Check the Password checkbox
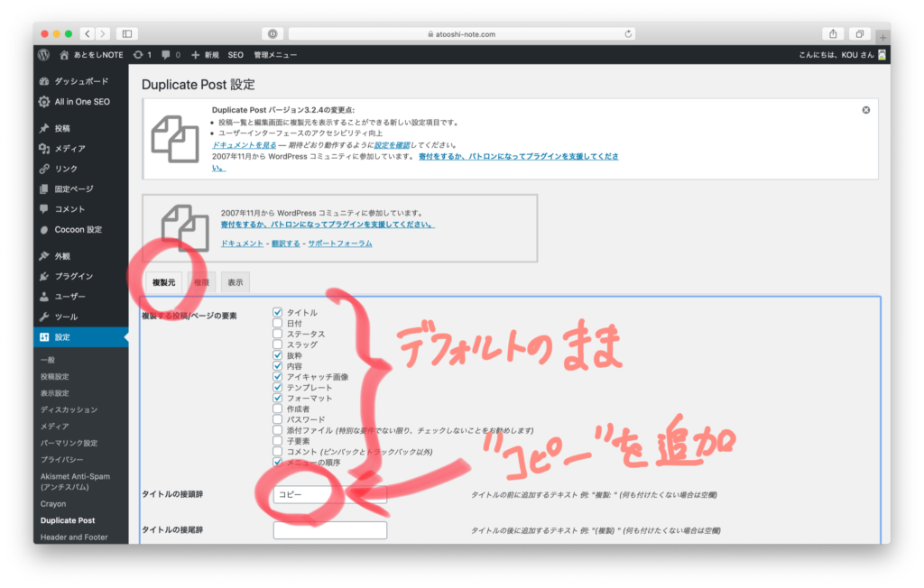This screenshot has width=924, height=588. coord(278,419)
